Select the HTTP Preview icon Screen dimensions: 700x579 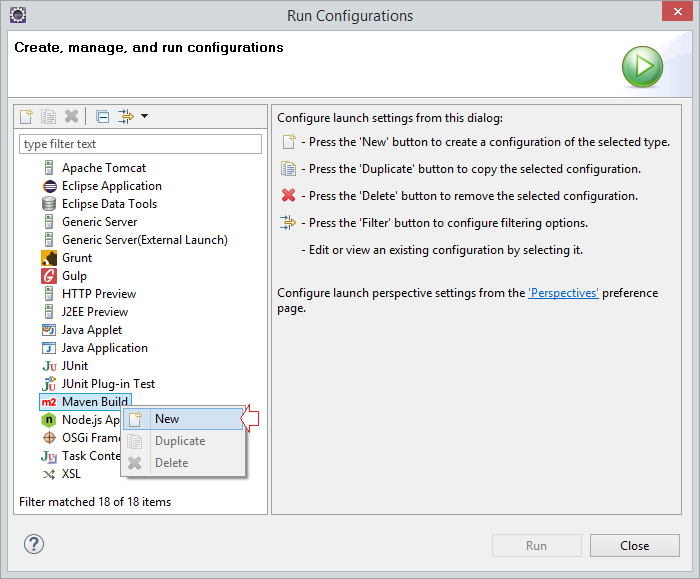point(49,294)
